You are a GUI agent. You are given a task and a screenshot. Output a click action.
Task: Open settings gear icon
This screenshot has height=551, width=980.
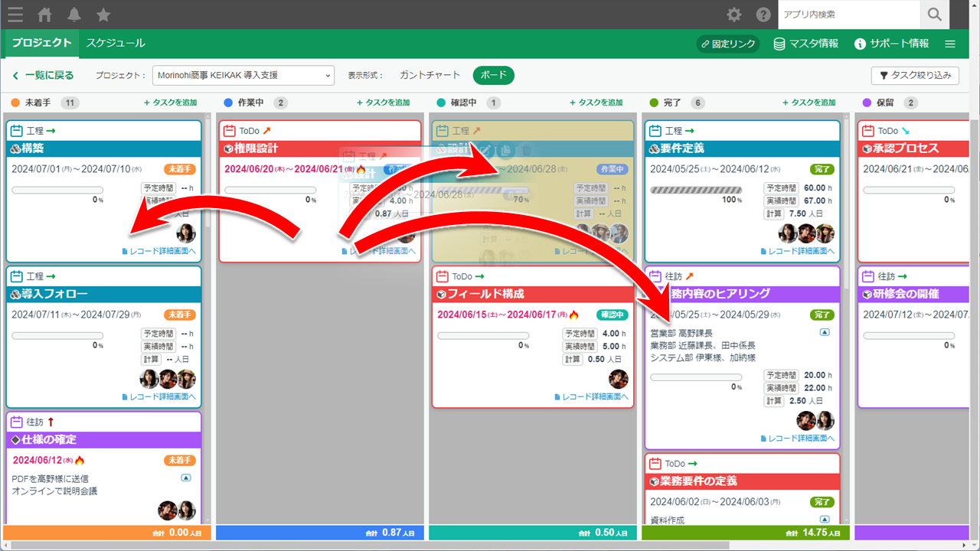coord(734,15)
